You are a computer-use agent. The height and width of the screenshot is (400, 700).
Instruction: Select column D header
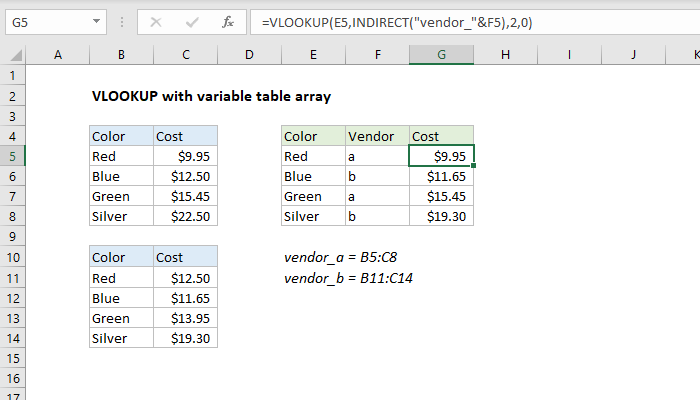point(249,55)
